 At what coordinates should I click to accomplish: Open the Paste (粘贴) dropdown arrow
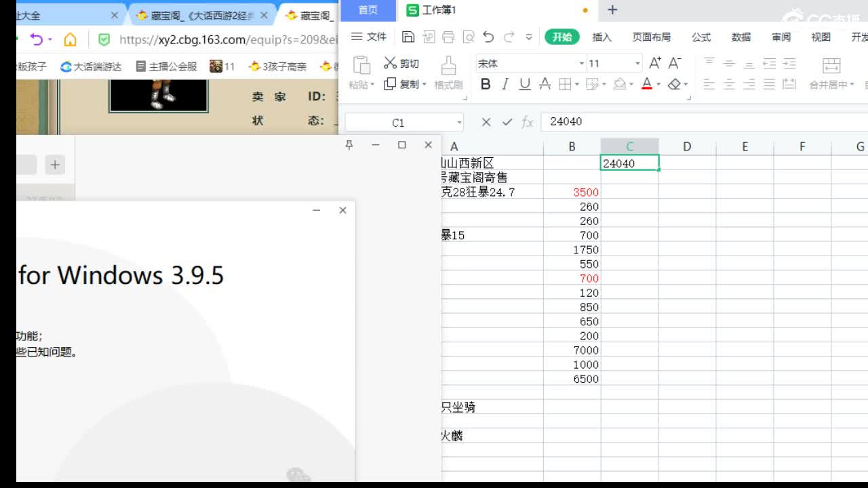pyautogui.click(x=372, y=85)
